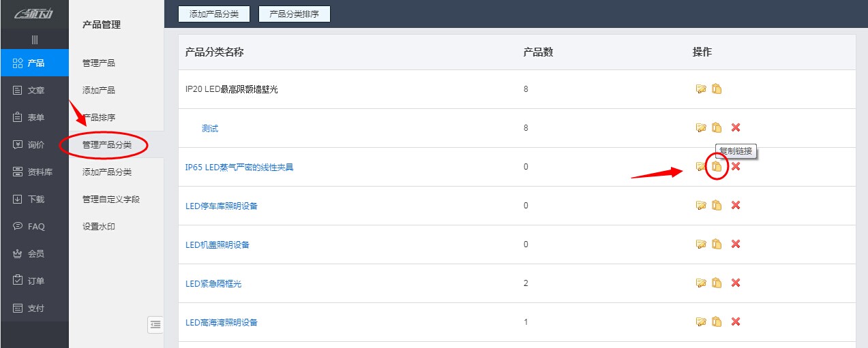Delete the 测试 subcategory
This screenshot has width=868, height=348.
coord(735,128)
